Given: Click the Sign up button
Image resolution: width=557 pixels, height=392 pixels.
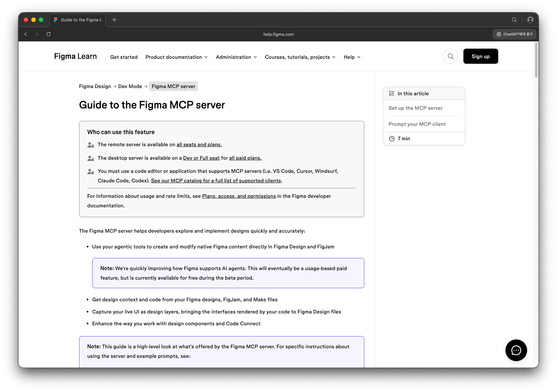Looking at the screenshot, I should coord(480,56).
